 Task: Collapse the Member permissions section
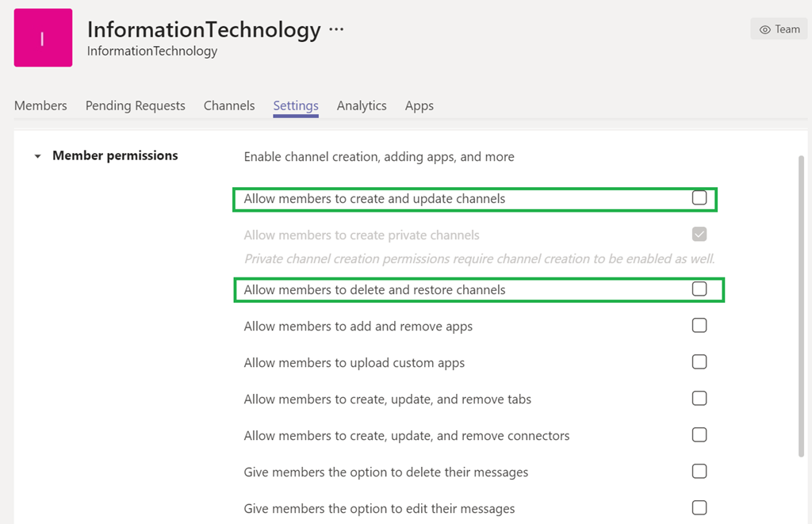[x=37, y=156]
